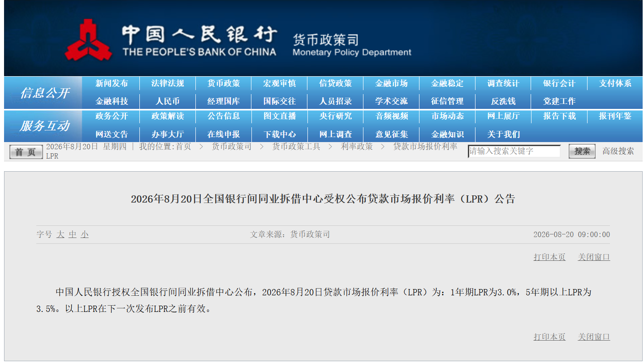This screenshot has height=363, width=644.
Task: Set font size to 中
Action: click(x=73, y=234)
